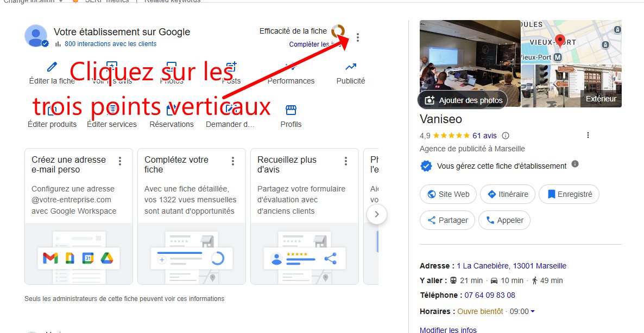This screenshot has width=644, height=333.
Task: Click the Appeler phone button
Action: point(504,220)
